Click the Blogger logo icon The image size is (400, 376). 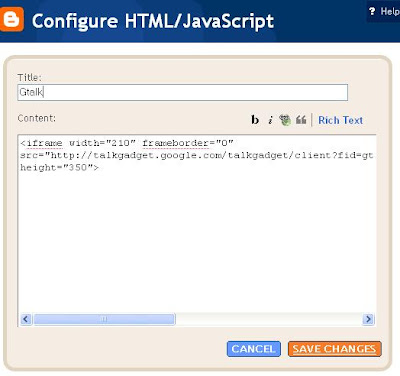click(x=11, y=19)
